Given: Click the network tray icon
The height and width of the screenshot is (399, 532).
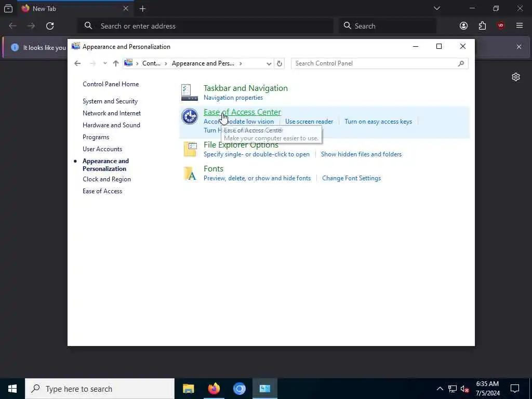Looking at the screenshot, I should coord(453,389).
